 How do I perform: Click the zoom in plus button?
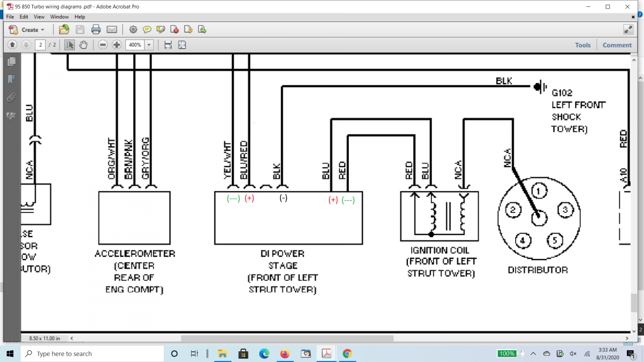[116, 45]
